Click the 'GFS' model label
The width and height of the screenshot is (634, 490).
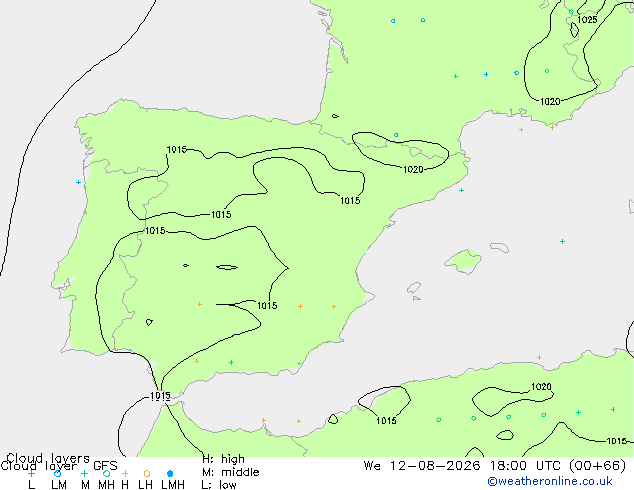pos(105,466)
